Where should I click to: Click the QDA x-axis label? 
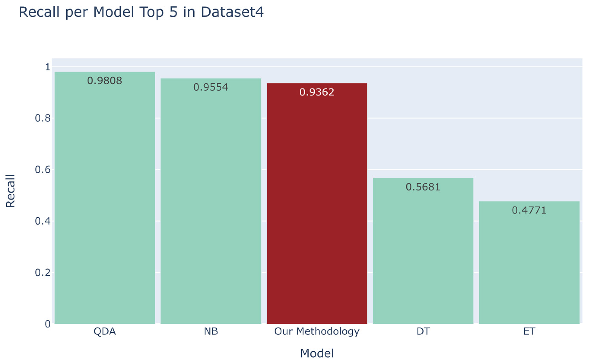[105, 332]
